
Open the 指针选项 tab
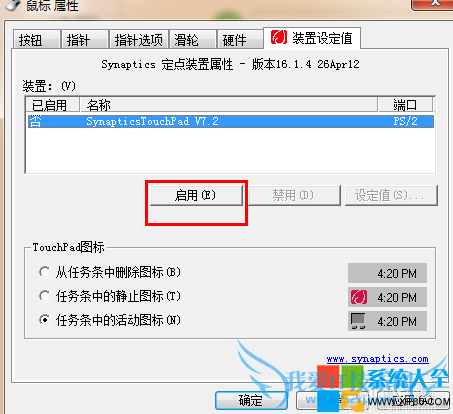(139, 40)
